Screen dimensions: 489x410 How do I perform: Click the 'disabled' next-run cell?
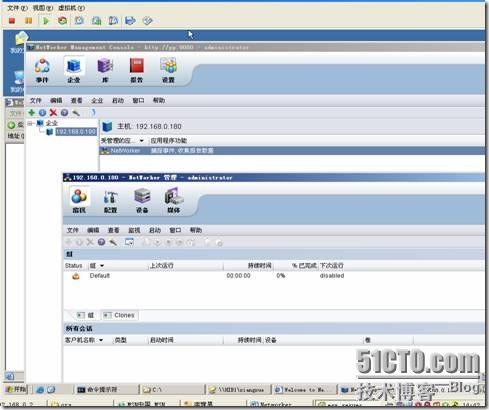click(332, 276)
